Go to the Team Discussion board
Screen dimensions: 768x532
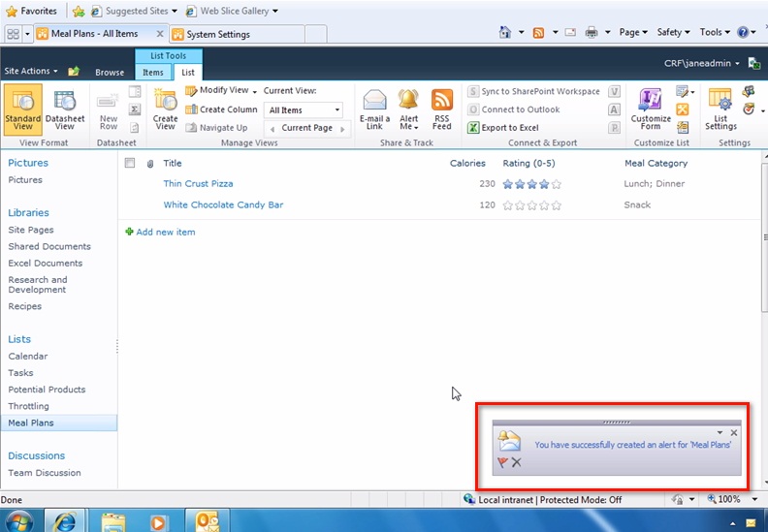click(45, 473)
